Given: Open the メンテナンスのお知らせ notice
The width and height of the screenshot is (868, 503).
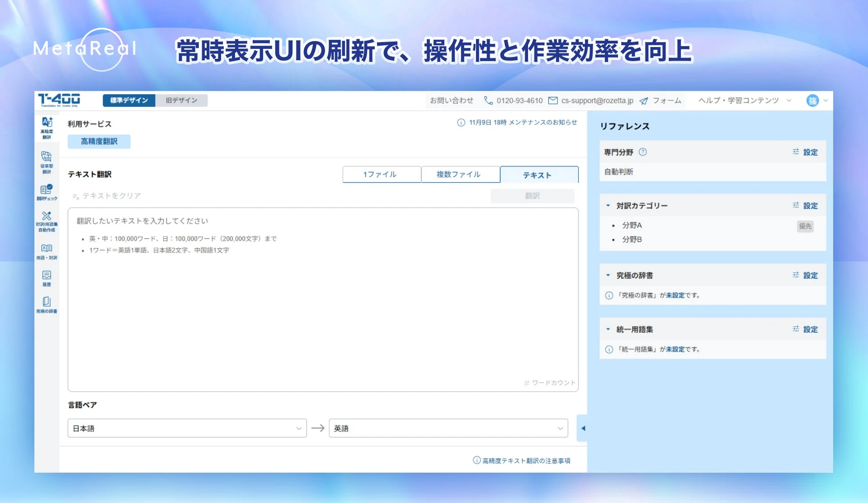Looking at the screenshot, I should (522, 122).
